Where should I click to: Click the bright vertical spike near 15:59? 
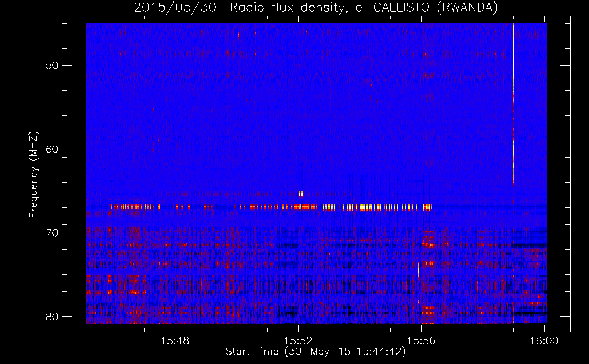click(513, 105)
